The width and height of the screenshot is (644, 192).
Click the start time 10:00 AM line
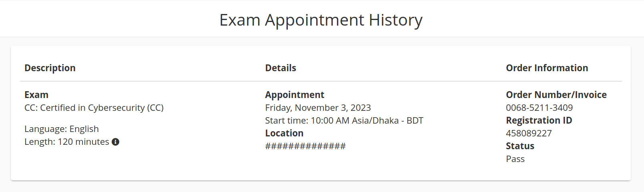tap(344, 120)
